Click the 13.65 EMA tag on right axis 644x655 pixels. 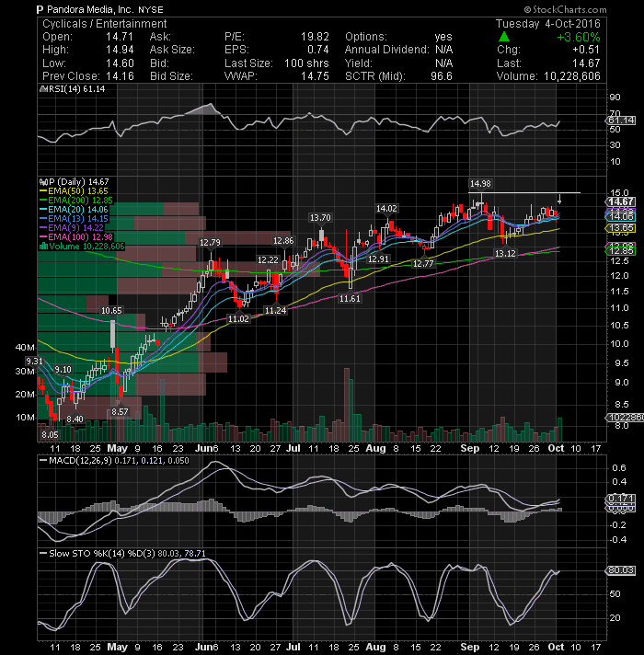[621, 228]
